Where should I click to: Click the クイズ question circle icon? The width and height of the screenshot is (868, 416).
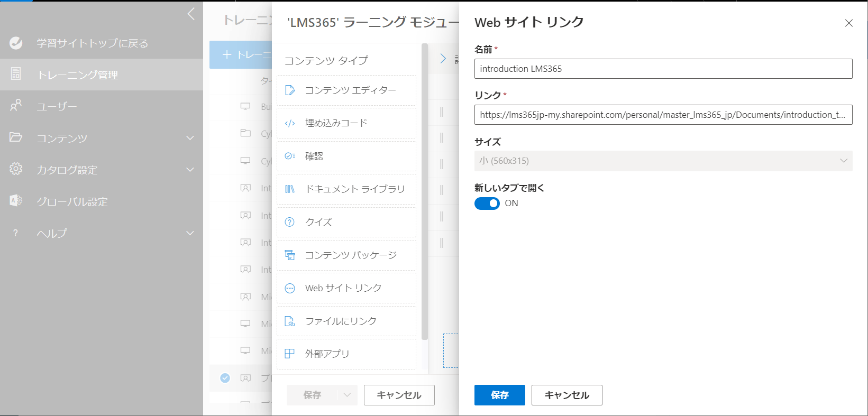click(x=290, y=222)
